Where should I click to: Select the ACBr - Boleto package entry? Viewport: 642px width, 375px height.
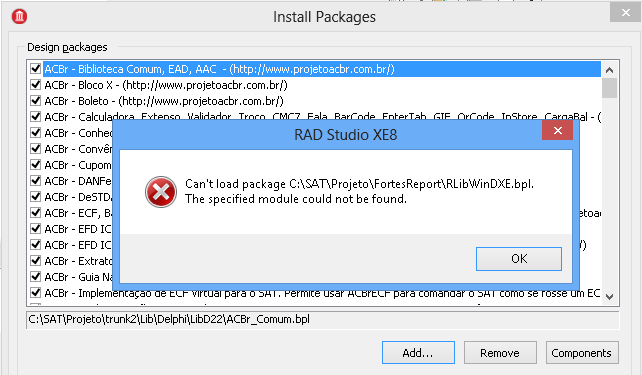click(164, 101)
